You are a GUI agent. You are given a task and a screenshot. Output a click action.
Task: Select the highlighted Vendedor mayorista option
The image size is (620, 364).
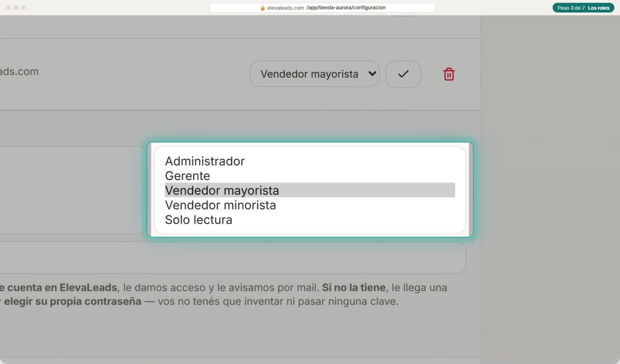pyautogui.click(x=310, y=190)
